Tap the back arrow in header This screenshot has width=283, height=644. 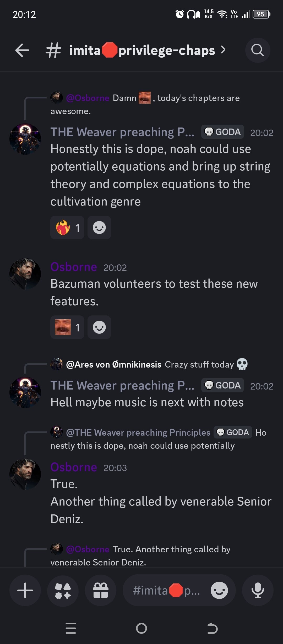coord(22,50)
